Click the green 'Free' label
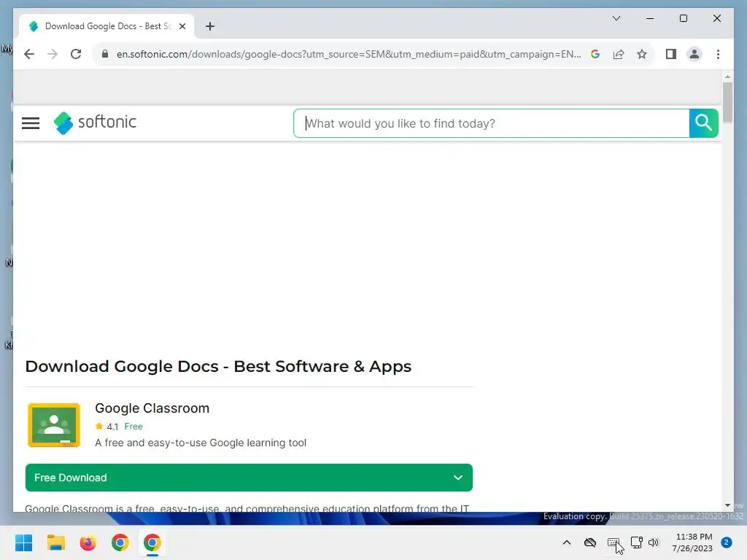The width and height of the screenshot is (747, 560). point(133,426)
